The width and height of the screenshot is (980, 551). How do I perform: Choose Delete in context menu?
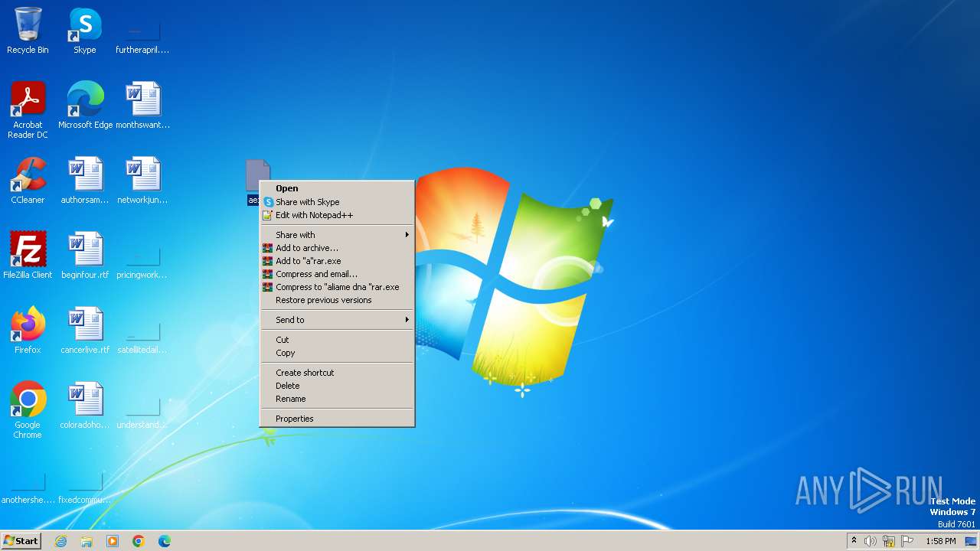pos(337,386)
